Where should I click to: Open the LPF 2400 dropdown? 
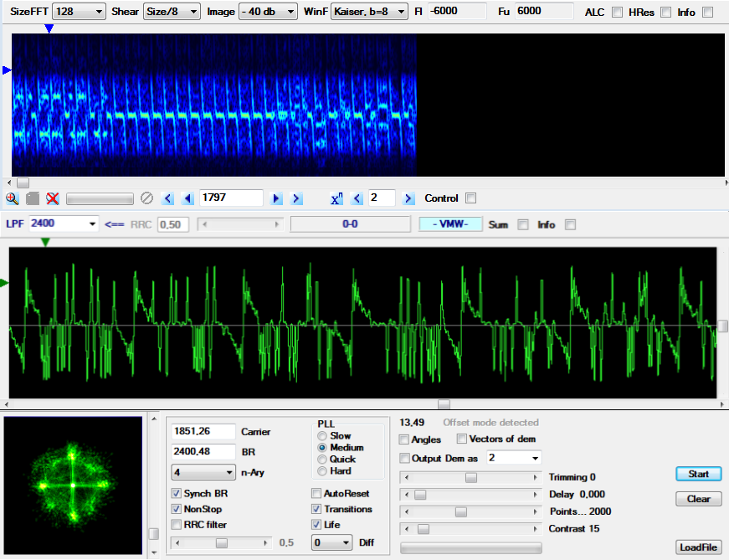click(x=64, y=223)
